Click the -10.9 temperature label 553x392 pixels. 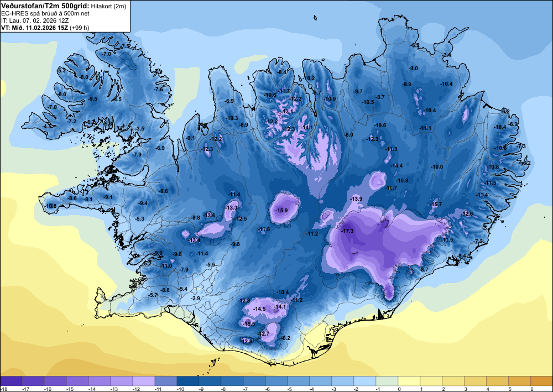[330, 99]
